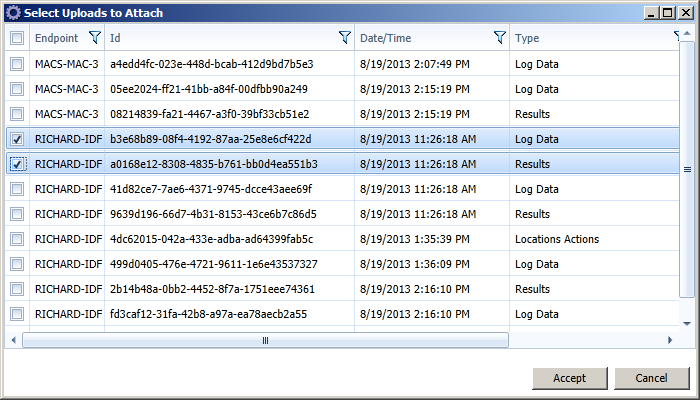Click the Date/Time column filter icon
700x400 pixels.
coord(500,38)
